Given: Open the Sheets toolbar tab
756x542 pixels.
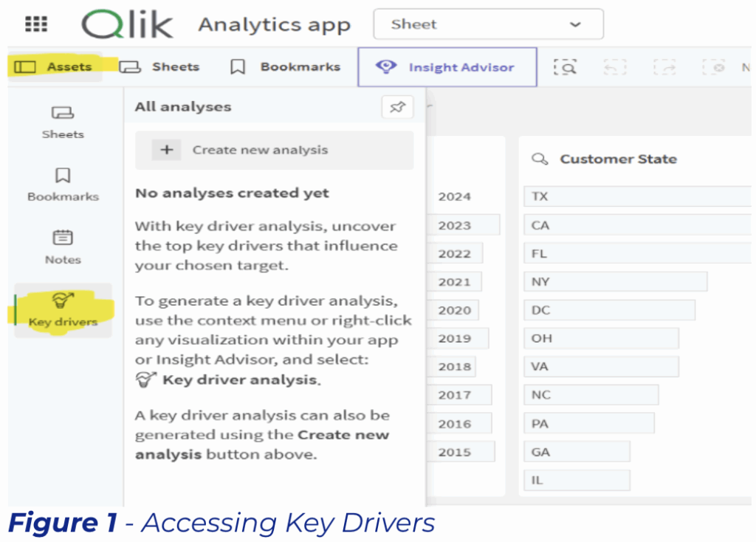Looking at the screenshot, I should pyautogui.click(x=159, y=67).
